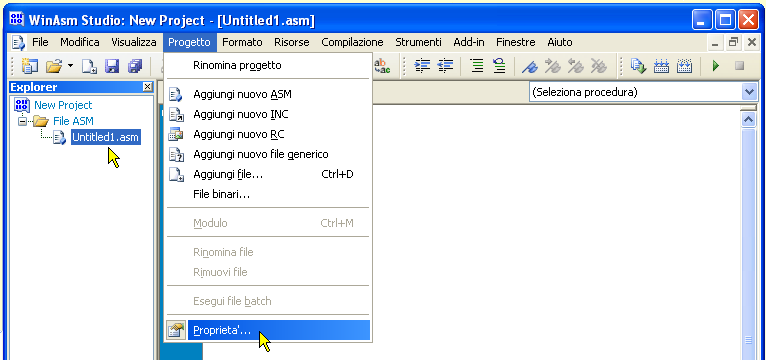
Task: Open the Modifica menu
Action: point(80,42)
